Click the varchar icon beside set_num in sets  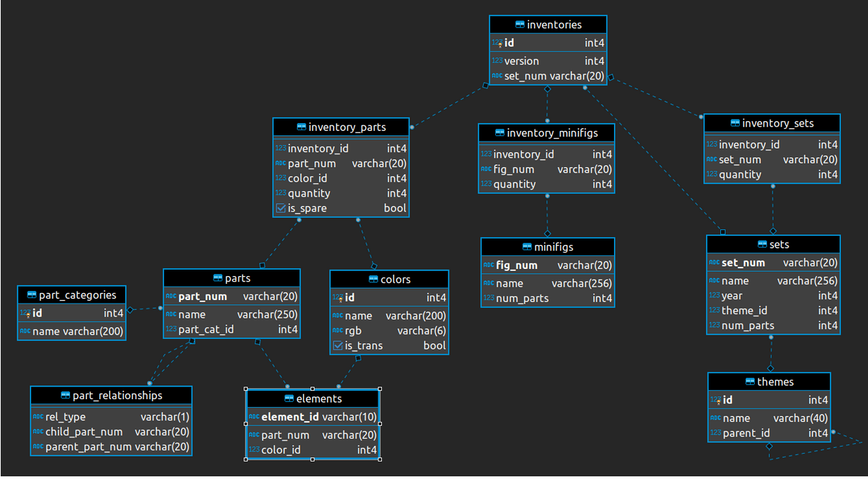(x=714, y=262)
